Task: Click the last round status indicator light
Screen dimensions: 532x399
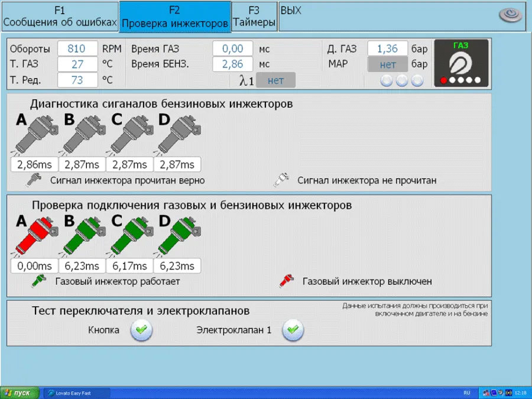Action: tap(417, 81)
